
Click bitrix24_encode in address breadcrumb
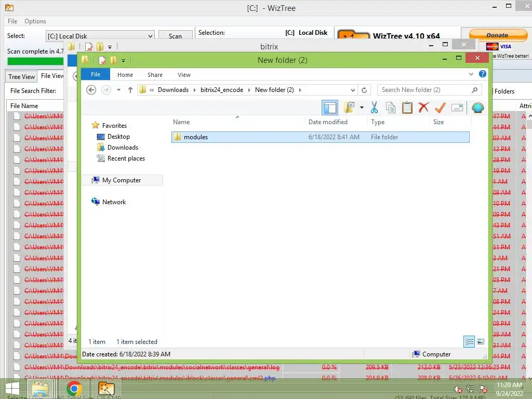tap(222, 90)
